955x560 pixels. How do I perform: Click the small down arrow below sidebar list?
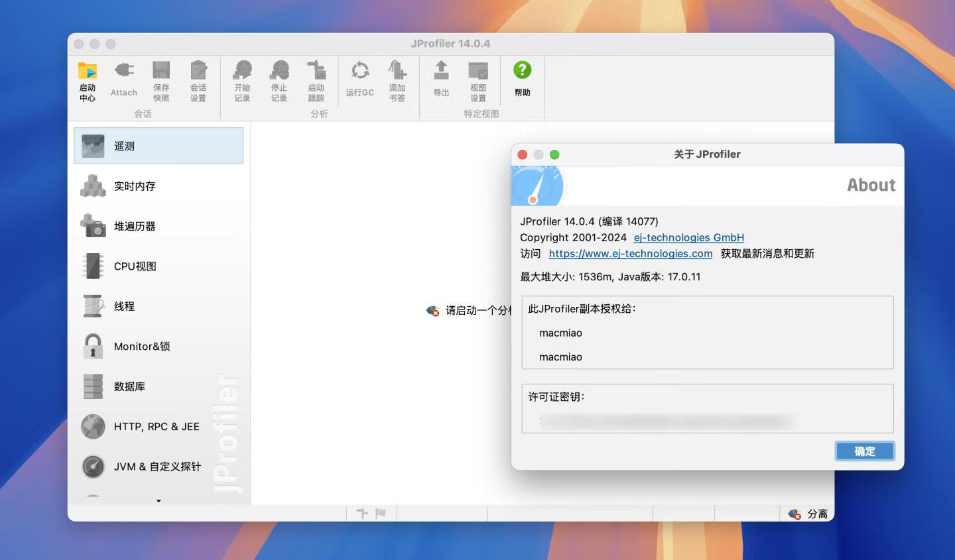pos(159,501)
